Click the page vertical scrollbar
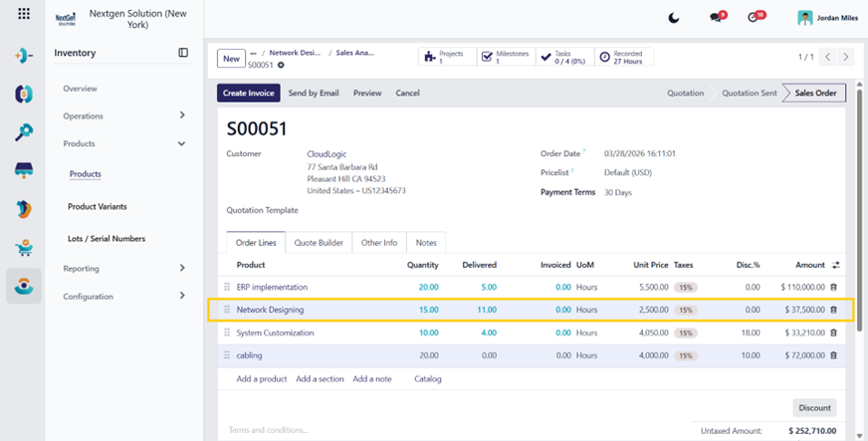 [x=859, y=210]
